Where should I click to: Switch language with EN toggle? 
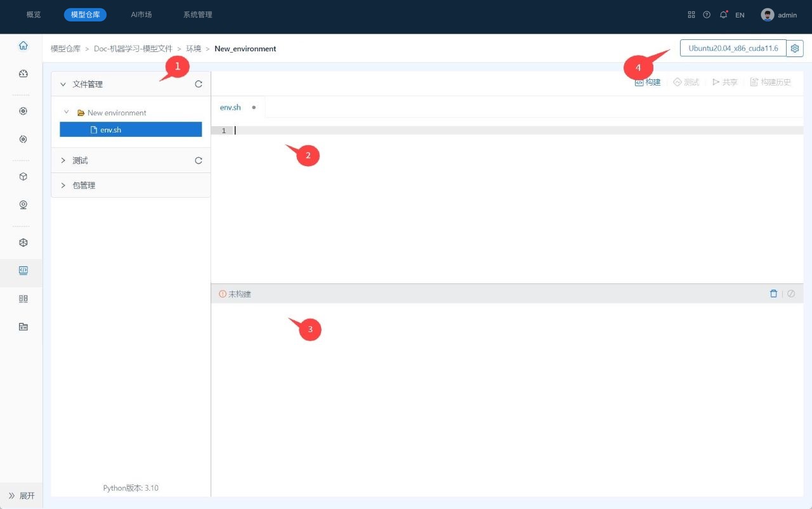click(740, 15)
